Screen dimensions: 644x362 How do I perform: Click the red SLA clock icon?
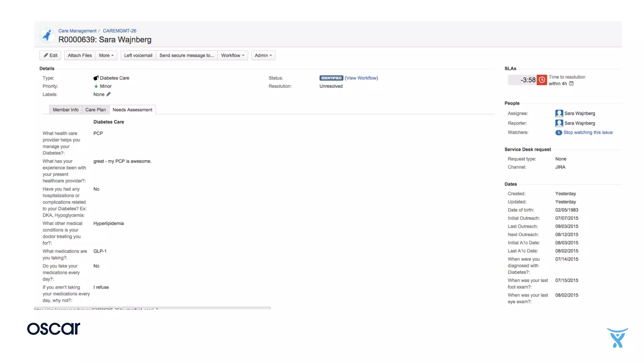(x=541, y=80)
